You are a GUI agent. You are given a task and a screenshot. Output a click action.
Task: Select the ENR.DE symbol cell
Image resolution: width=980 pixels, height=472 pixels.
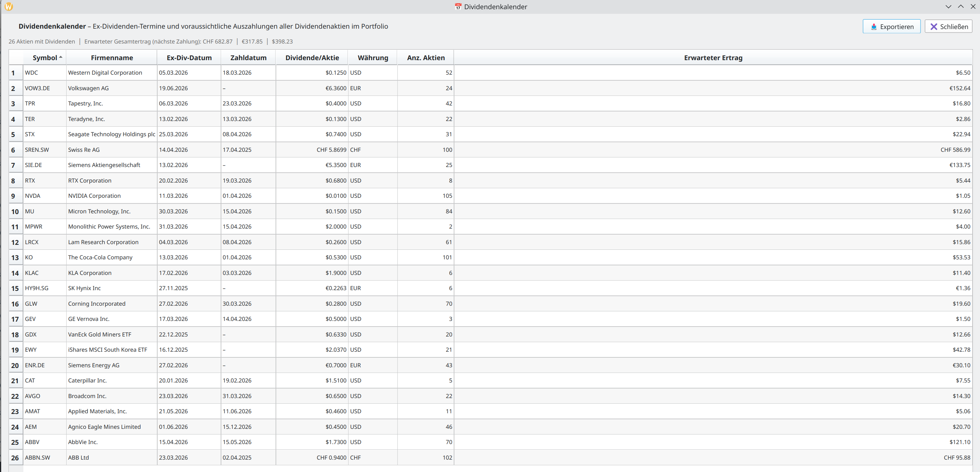(x=45, y=365)
